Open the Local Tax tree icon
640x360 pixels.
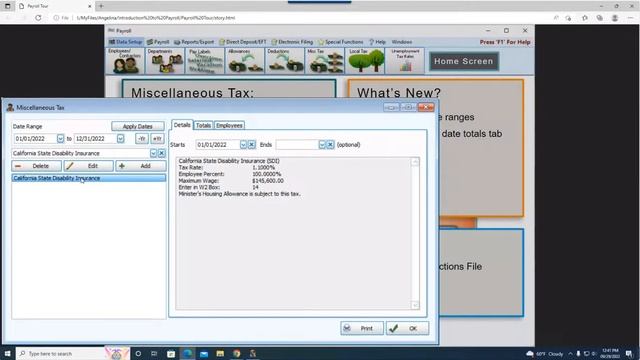365,61
